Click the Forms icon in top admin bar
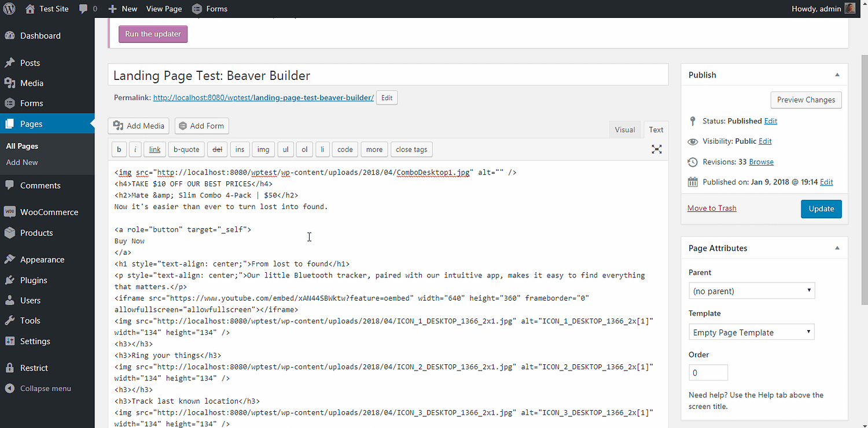The width and height of the screenshot is (868, 428). point(197,9)
